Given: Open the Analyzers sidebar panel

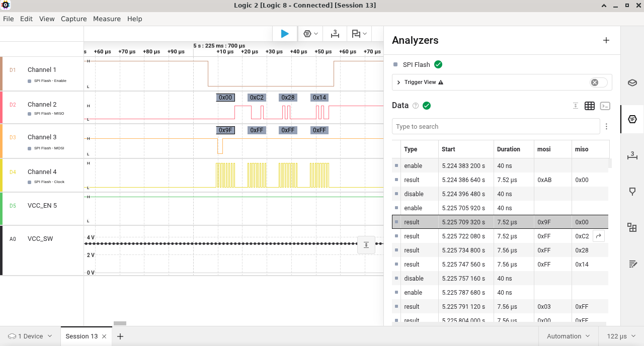Looking at the screenshot, I should (x=632, y=119).
